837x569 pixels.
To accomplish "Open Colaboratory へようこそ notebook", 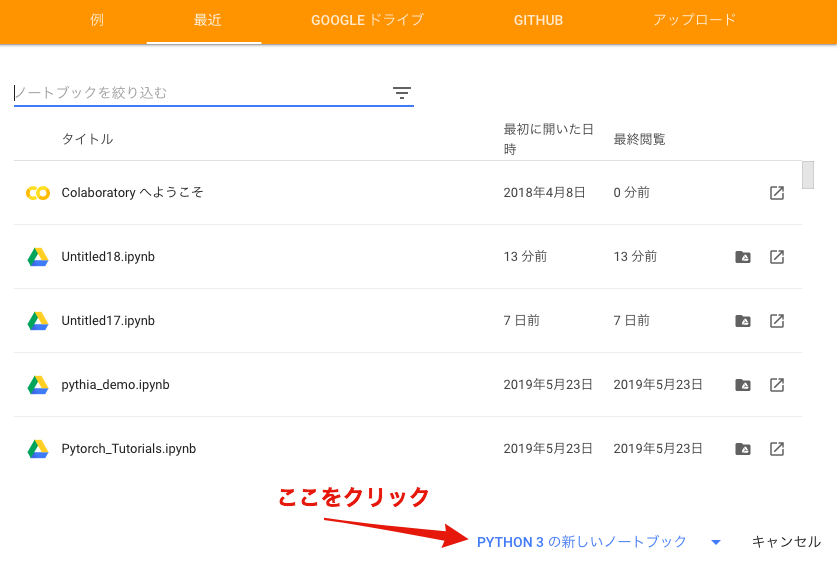I will [132, 193].
